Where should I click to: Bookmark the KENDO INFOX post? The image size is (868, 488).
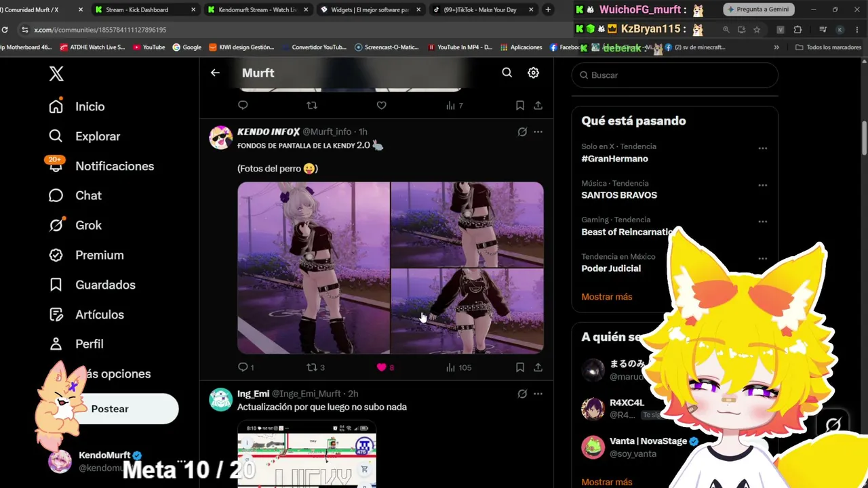520,367
